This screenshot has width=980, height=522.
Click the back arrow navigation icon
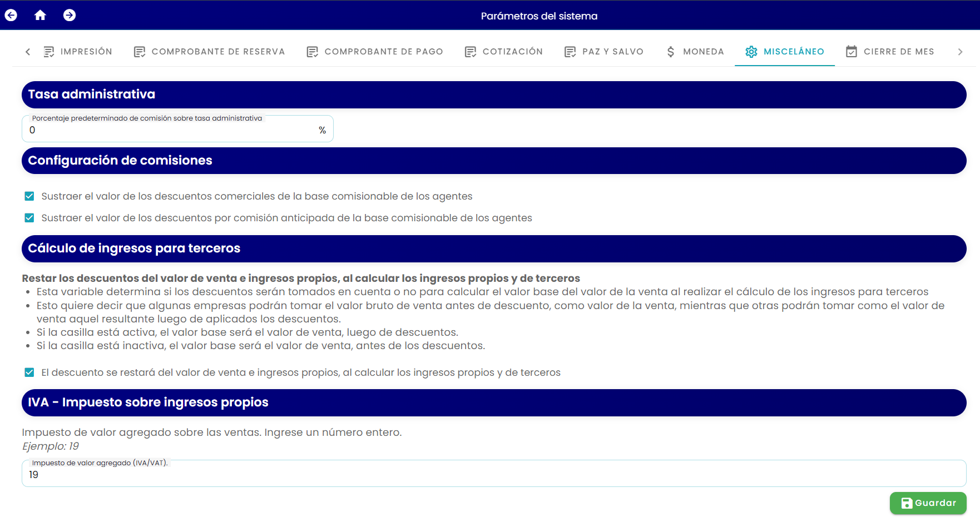point(11,15)
